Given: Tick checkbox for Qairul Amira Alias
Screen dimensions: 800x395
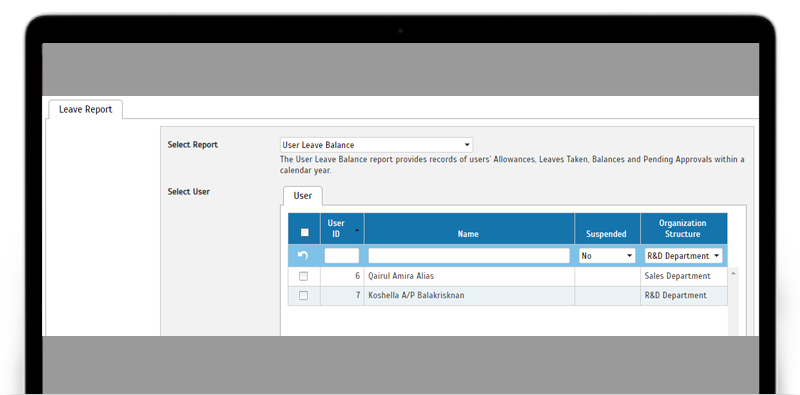Looking at the screenshot, I should pos(304,276).
